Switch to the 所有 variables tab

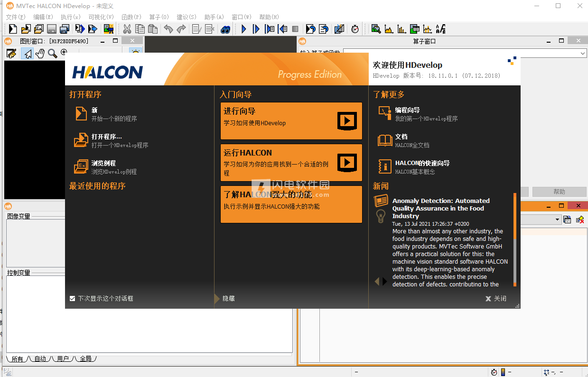(x=17, y=359)
